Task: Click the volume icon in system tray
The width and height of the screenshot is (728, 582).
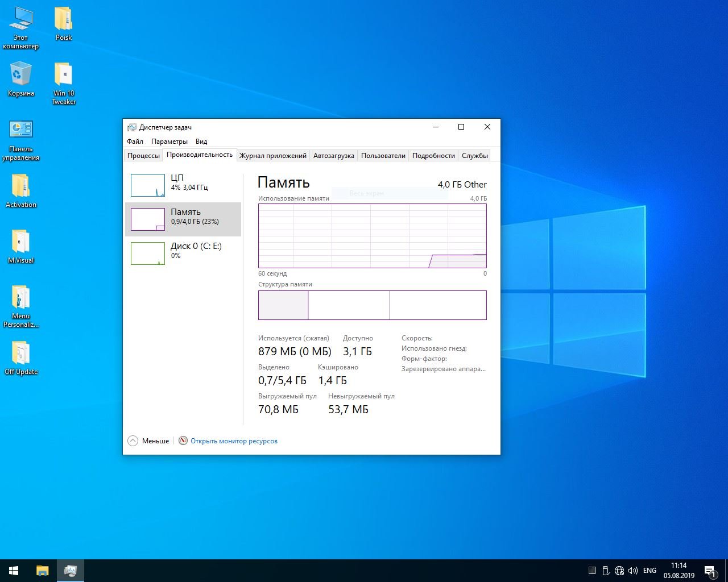Action: click(x=632, y=570)
